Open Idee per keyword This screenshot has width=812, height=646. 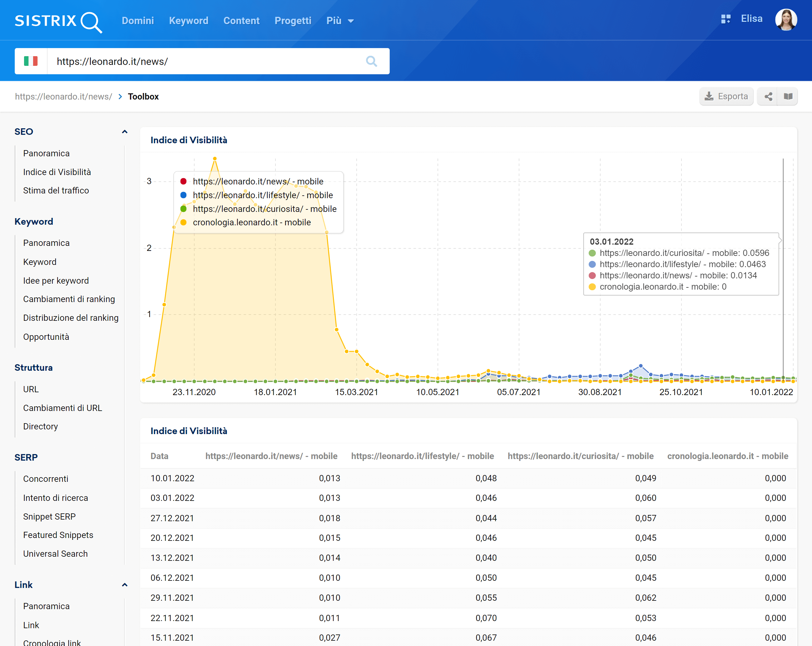click(x=56, y=281)
